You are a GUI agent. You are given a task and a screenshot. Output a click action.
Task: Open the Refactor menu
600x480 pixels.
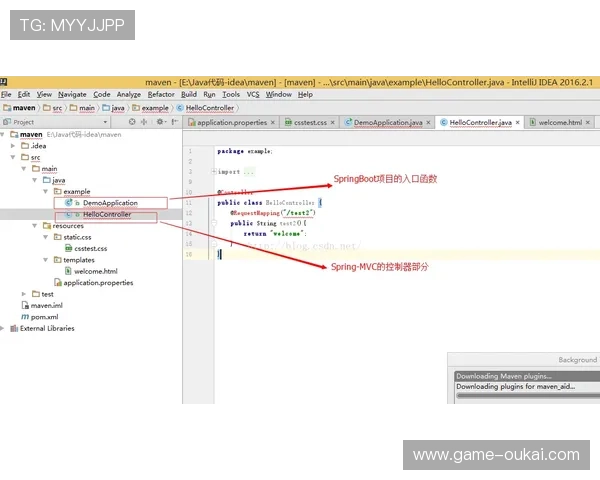point(161,94)
